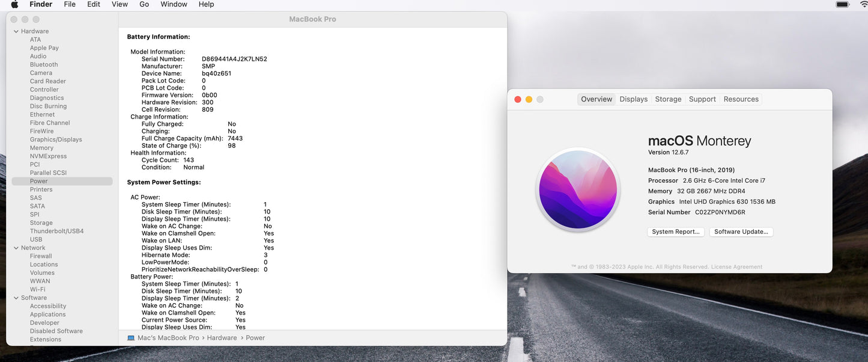The height and width of the screenshot is (362, 868).
Task: Click the laptop icon in path bar
Action: (131, 338)
